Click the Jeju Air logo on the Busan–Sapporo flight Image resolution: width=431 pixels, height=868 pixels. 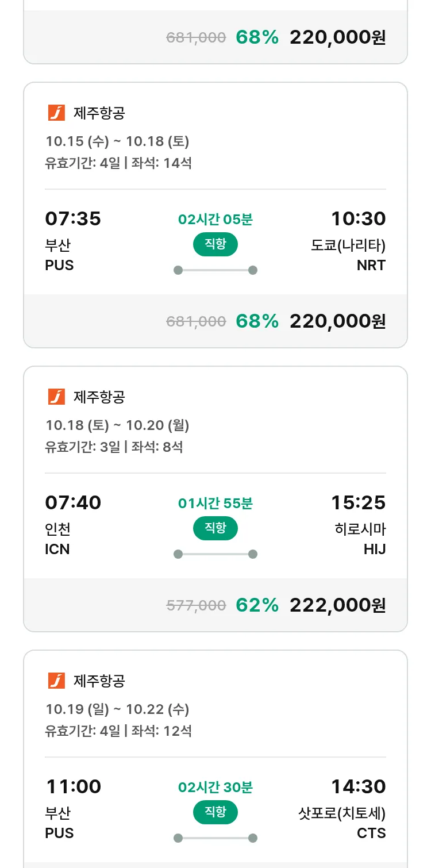tap(56, 681)
